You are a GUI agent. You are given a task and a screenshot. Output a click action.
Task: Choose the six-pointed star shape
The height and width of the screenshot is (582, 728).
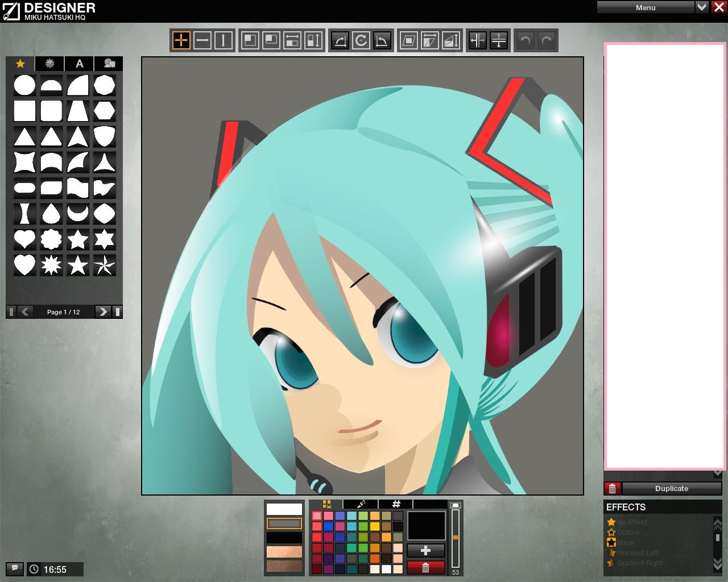click(x=104, y=239)
